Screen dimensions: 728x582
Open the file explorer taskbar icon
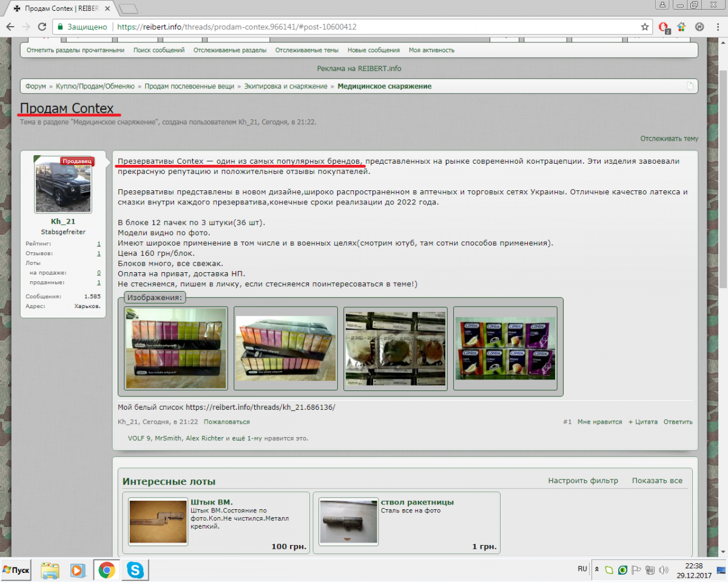[x=50, y=570]
